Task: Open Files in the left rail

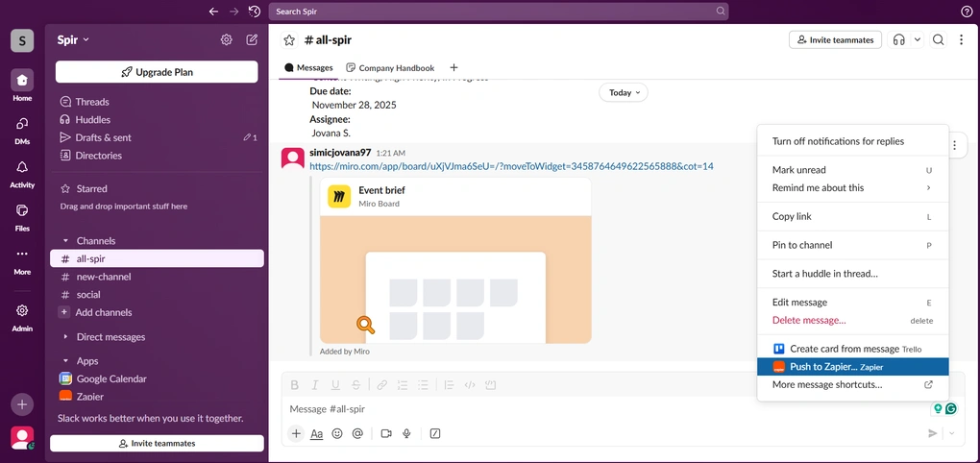Action: pos(22,216)
